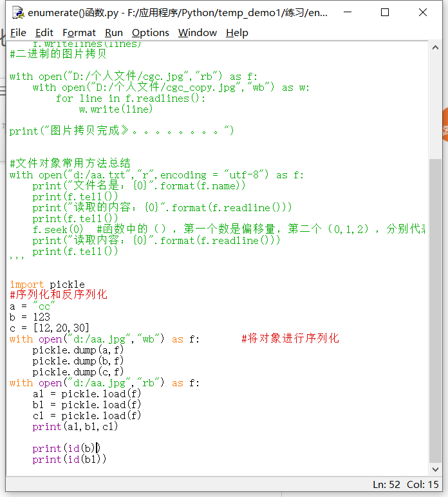Click the line 'for line in f.readlines():'

(x=131, y=98)
